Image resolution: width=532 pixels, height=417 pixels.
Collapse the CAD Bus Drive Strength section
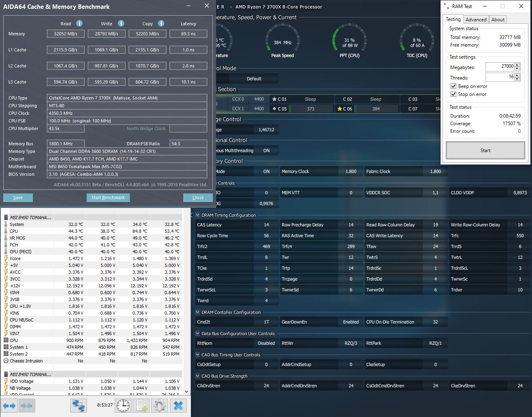(197, 376)
